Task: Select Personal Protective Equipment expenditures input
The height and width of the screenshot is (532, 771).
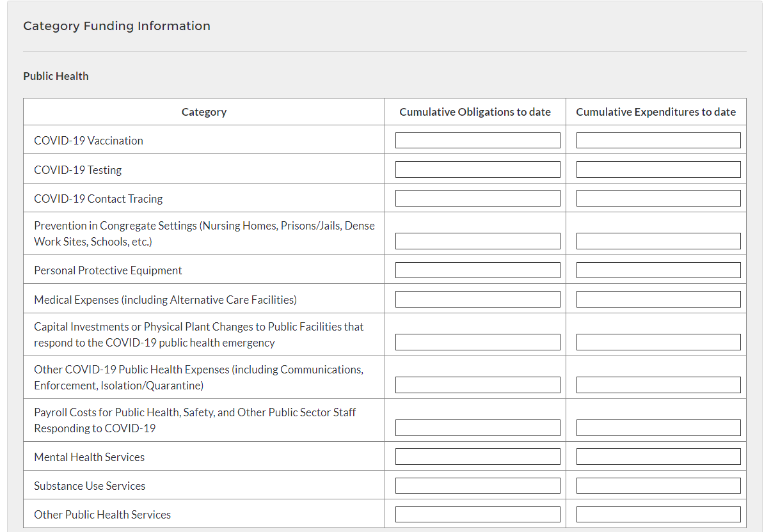Action: (658, 270)
